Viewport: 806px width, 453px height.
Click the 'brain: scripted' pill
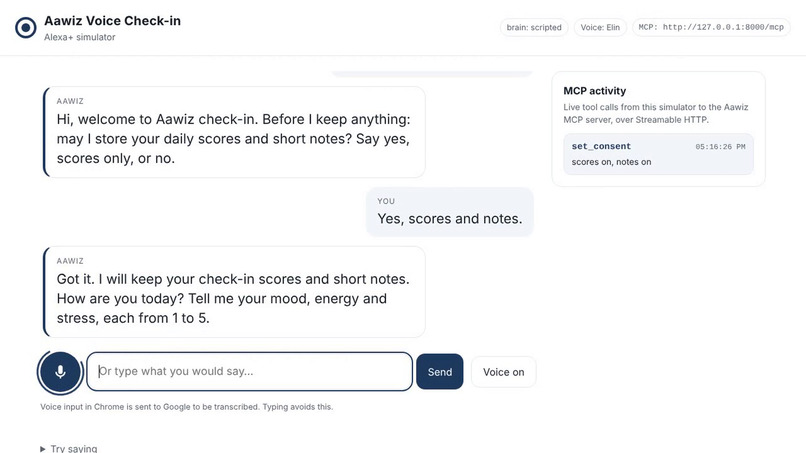click(x=534, y=27)
